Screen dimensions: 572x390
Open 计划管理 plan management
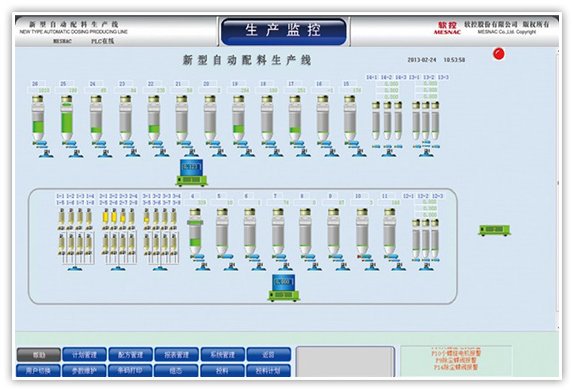pos(84,354)
